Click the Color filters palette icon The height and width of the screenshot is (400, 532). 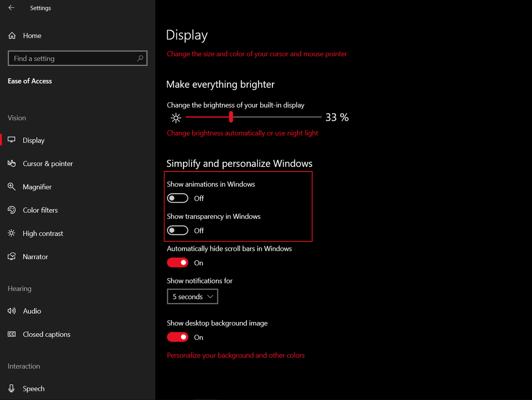[x=12, y=210]
